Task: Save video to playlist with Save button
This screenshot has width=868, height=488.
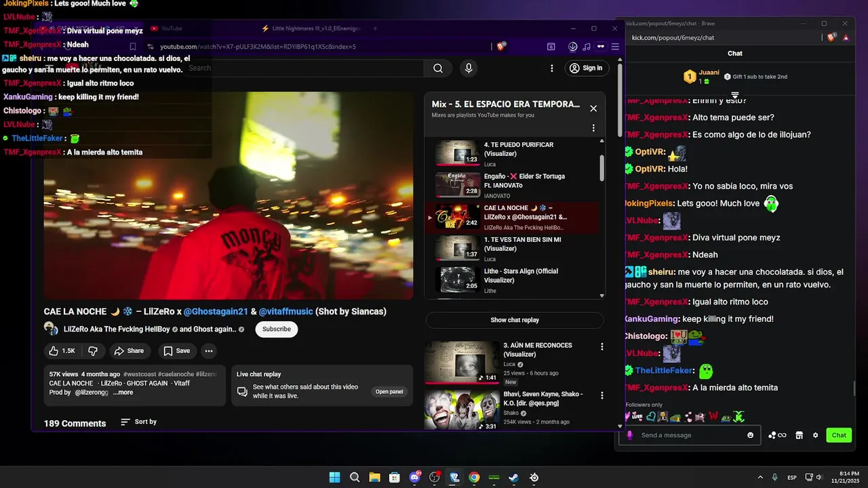Action: click(176, 350)
